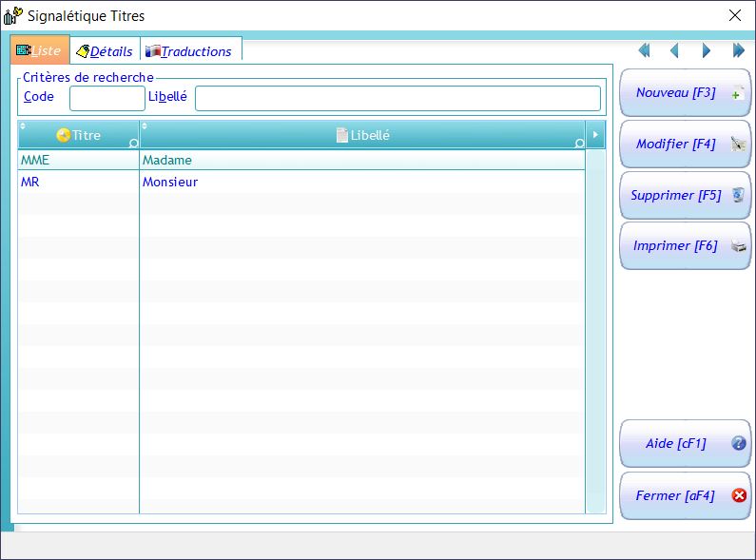Focus the Code search field
756x560 pixels.
107,98
